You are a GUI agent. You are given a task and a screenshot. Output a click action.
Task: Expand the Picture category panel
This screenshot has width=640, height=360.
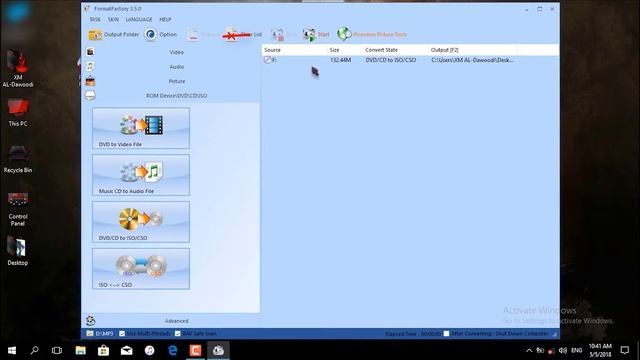click(176, 81)
